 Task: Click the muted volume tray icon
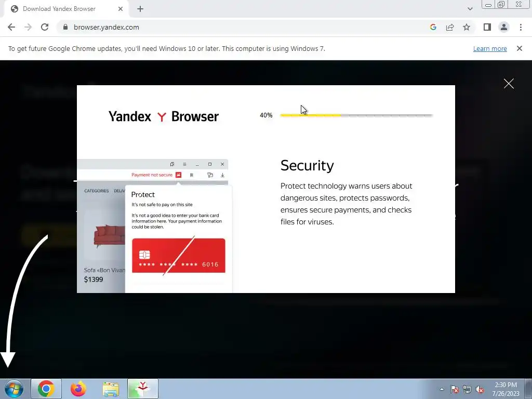pyautogui.click(x=480, y=389)
